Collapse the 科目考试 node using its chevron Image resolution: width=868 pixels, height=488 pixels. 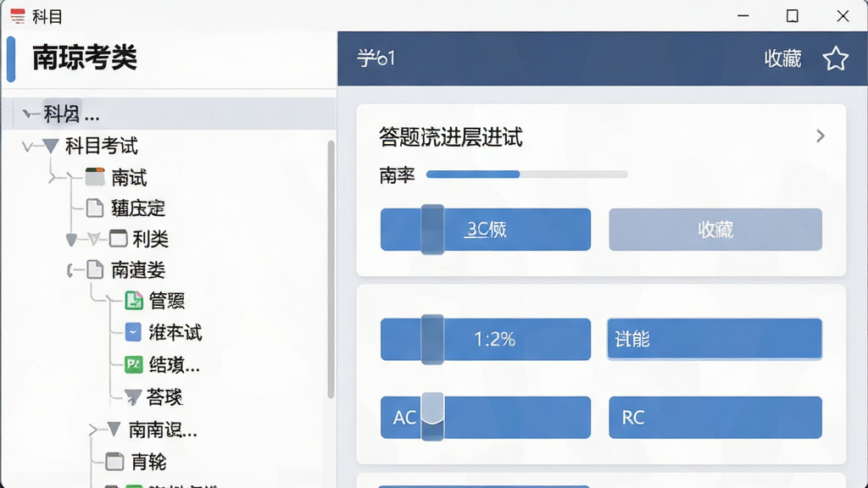point(26,147)
